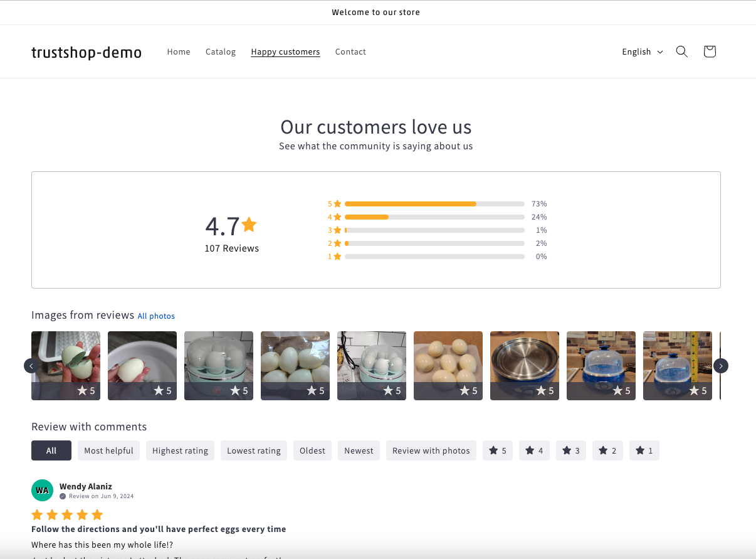Expand the English language dropdown
Viewport: 756px width, 559px height.
[x=642, y=51]
